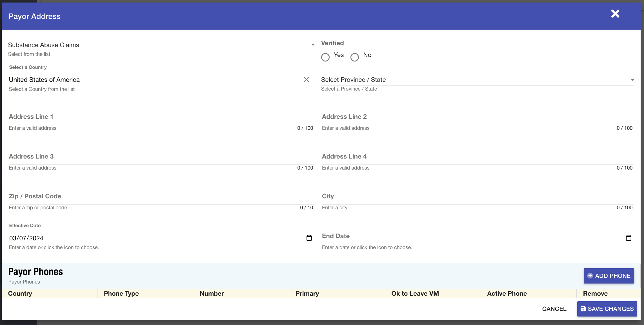This screenshot has width=644, height=325.
Task: Open Effective Date calendar picker icon
Action: [x=309, y=238]
